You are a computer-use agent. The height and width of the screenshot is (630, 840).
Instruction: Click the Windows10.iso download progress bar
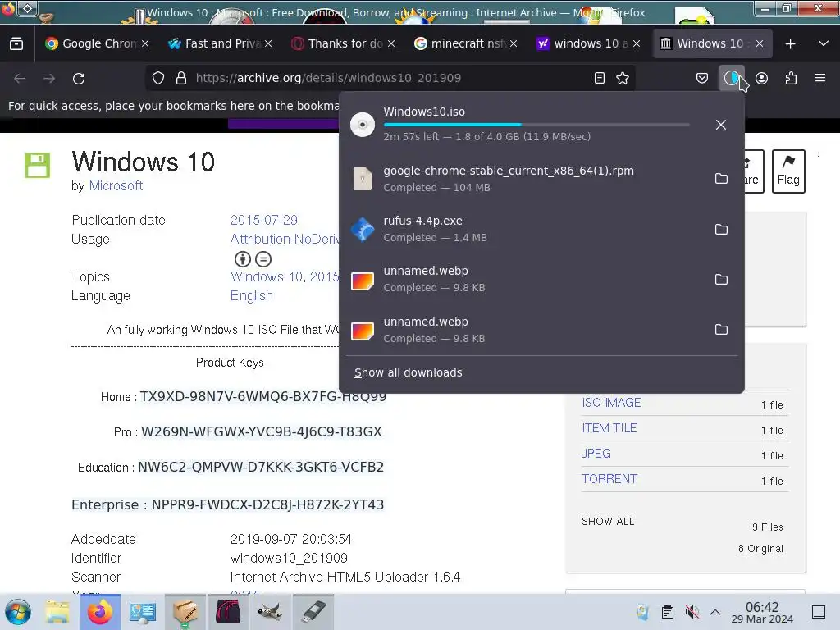click(x=536, y=125)
